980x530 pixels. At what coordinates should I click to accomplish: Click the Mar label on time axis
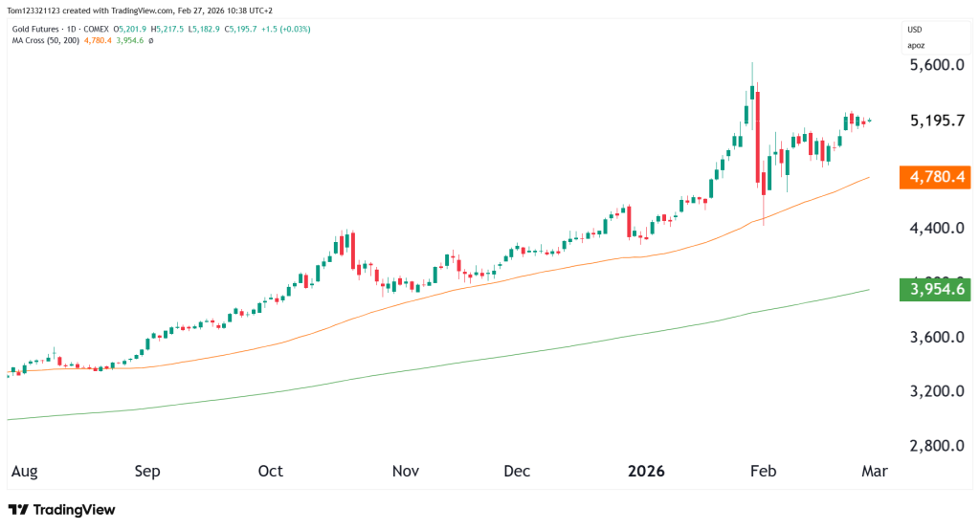click(875, 472)
